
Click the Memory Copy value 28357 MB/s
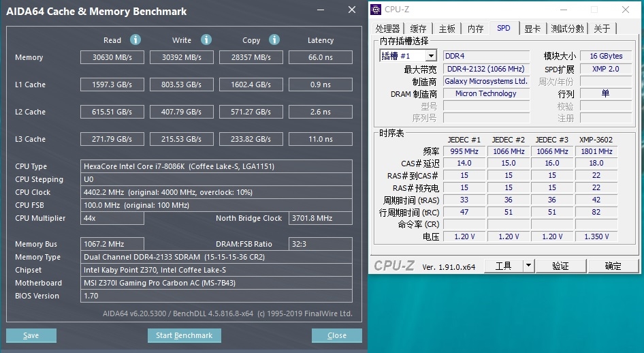click(x=251, y=57)
